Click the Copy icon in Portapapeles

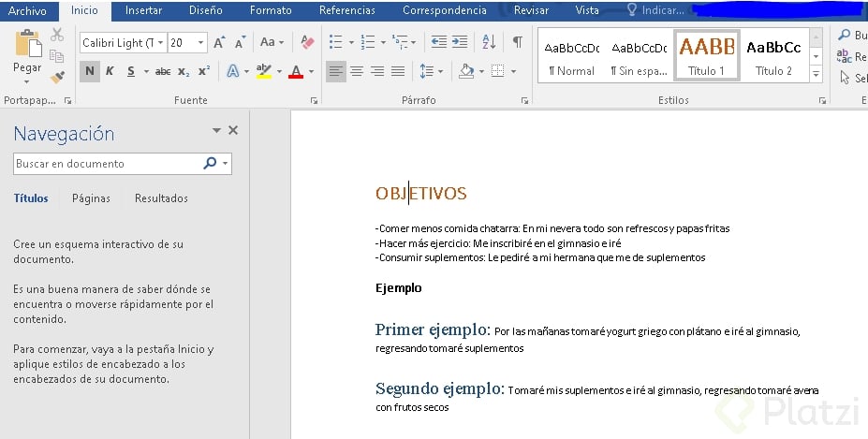pyautogui.click(x=56, y=56)
